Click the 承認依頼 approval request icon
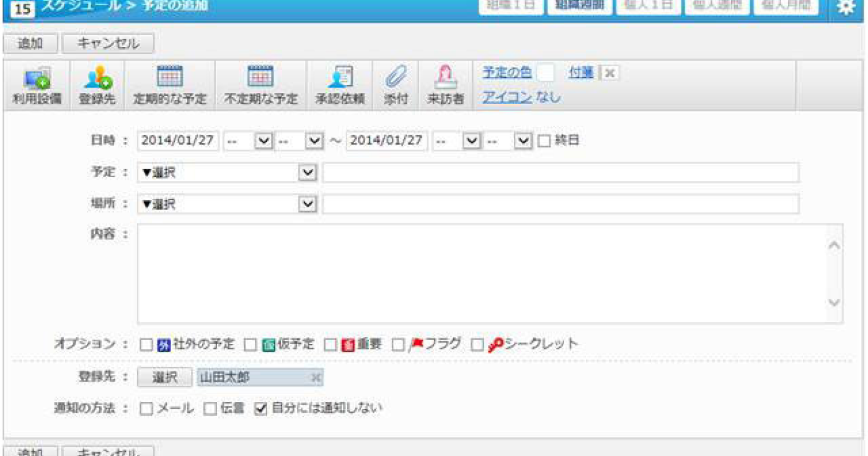This screenshot has height=456, width=868. (340, 85)
